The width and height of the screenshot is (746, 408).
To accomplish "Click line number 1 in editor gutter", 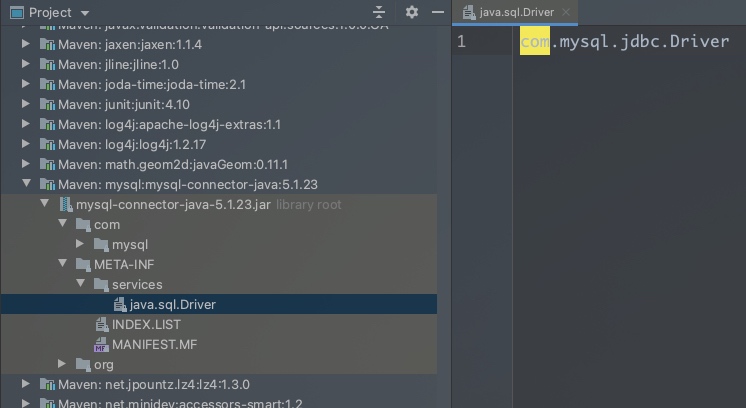I will [x=461, y=42].
